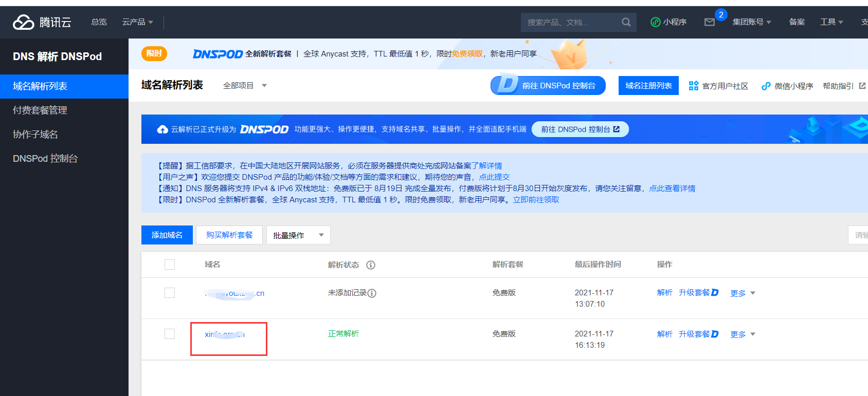Click the 官方用户社区 community icon
Image resolution: width=868 pixels, height=396 pixels.
point(694,86)
